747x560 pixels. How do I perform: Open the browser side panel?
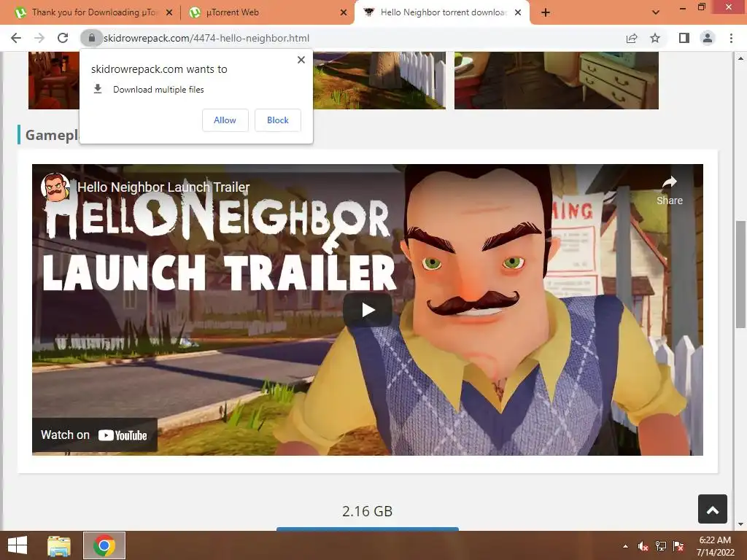click(684, 38)
